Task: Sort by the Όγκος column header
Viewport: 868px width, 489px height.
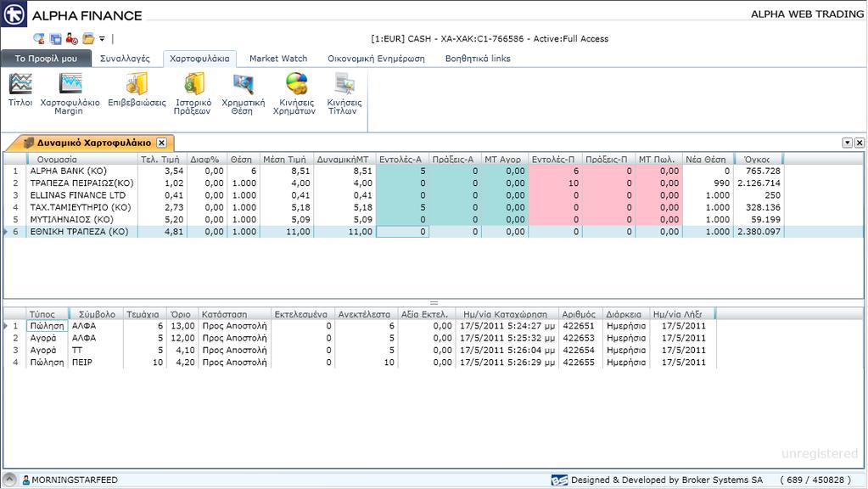Action: coord(758,160)
